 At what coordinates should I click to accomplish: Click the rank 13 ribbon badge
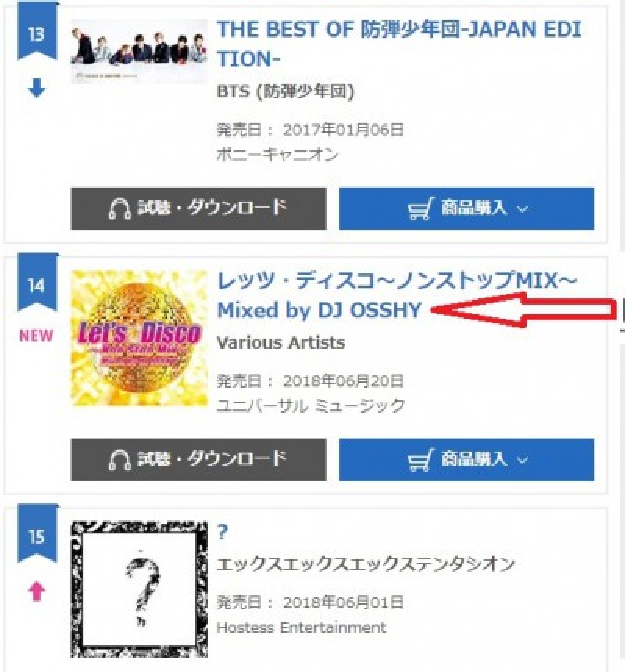pos(37,32)
